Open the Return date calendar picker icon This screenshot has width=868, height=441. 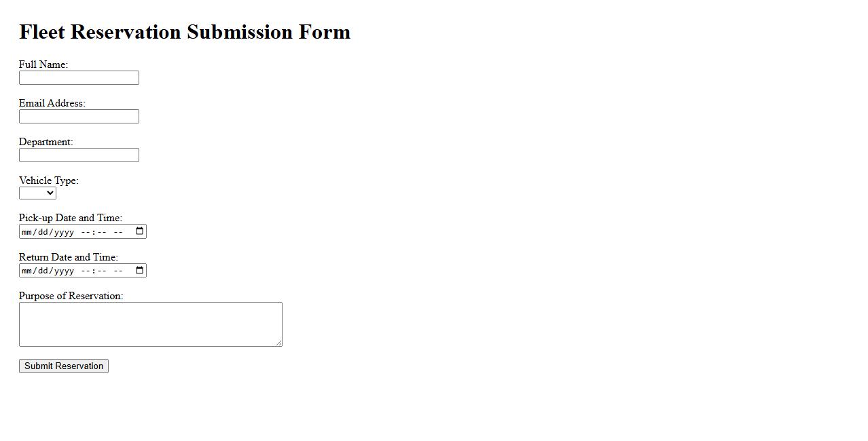[140, 271]
